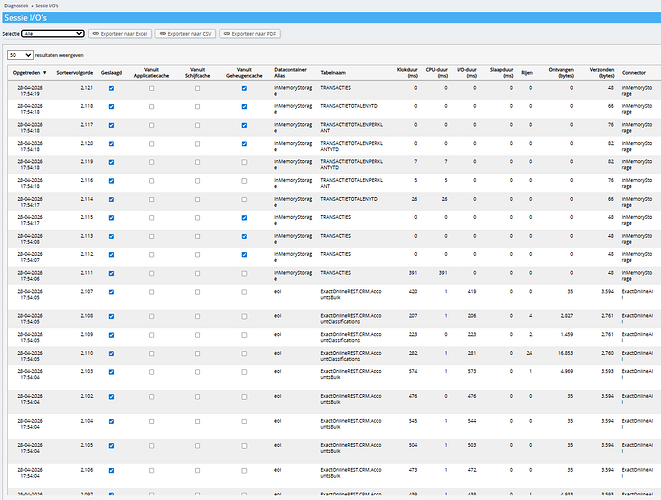Select TRANSACTIETOTALENPERKLANT table name in row 2.117
This screenshot has width=661, height=500.
pos(352,128)
